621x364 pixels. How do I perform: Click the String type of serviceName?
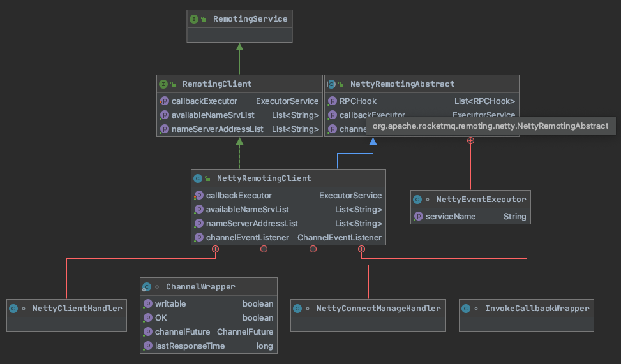514,216
